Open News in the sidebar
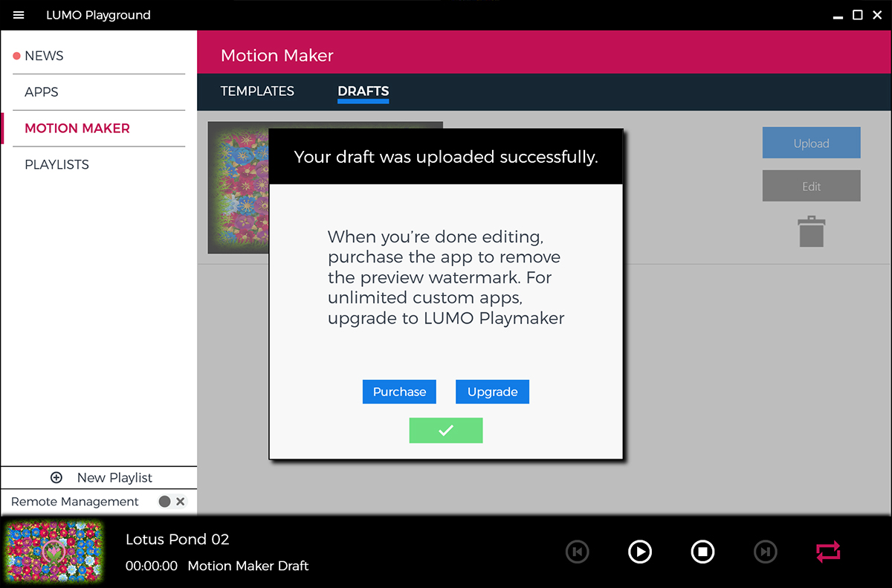This screenshot has height=588, width=892. click(44, 56)
